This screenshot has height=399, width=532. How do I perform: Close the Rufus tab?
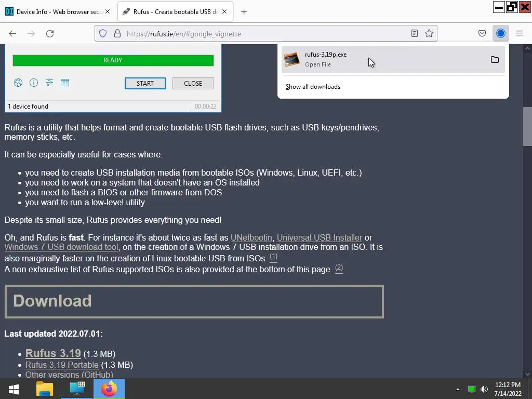point(224,11)
